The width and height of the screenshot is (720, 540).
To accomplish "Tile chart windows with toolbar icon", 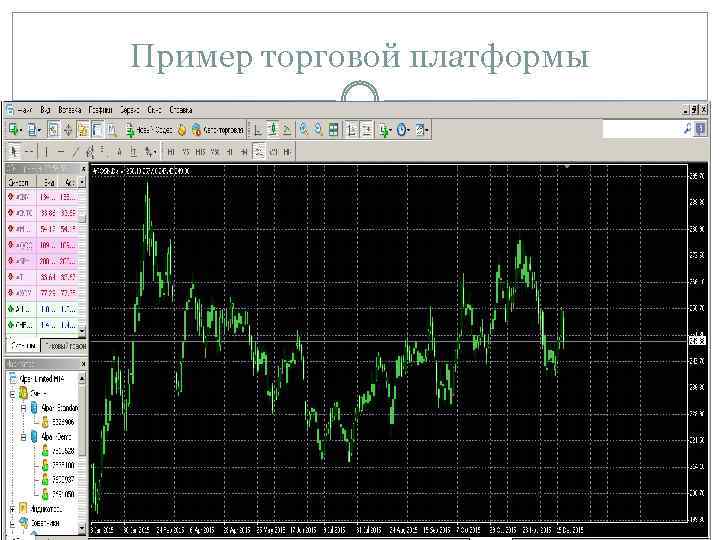I will tap(334, 130).
